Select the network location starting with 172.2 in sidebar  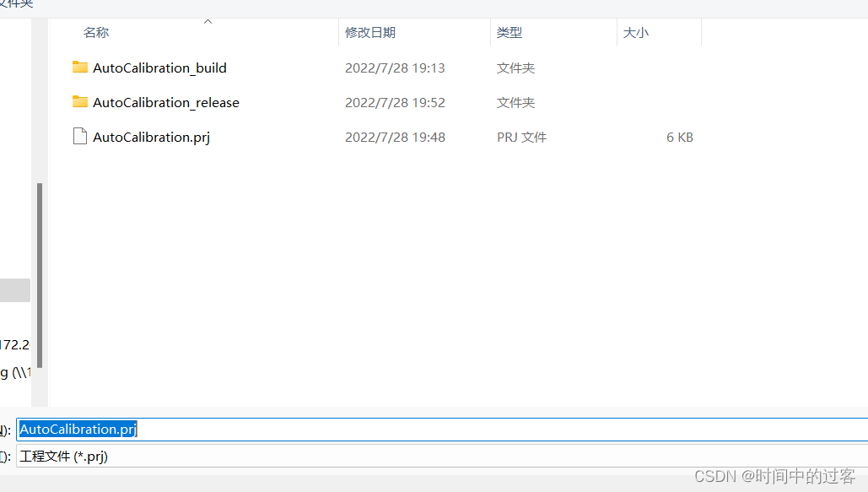coord(14,344)
